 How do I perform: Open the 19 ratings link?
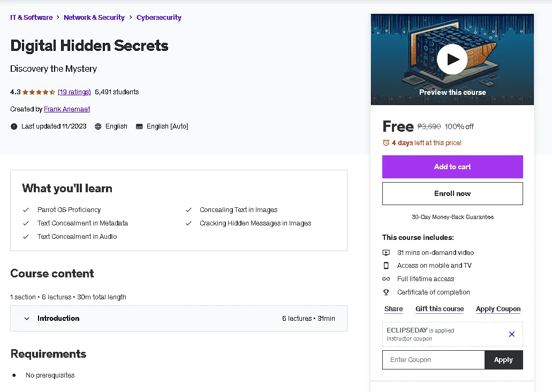[74, 92]
